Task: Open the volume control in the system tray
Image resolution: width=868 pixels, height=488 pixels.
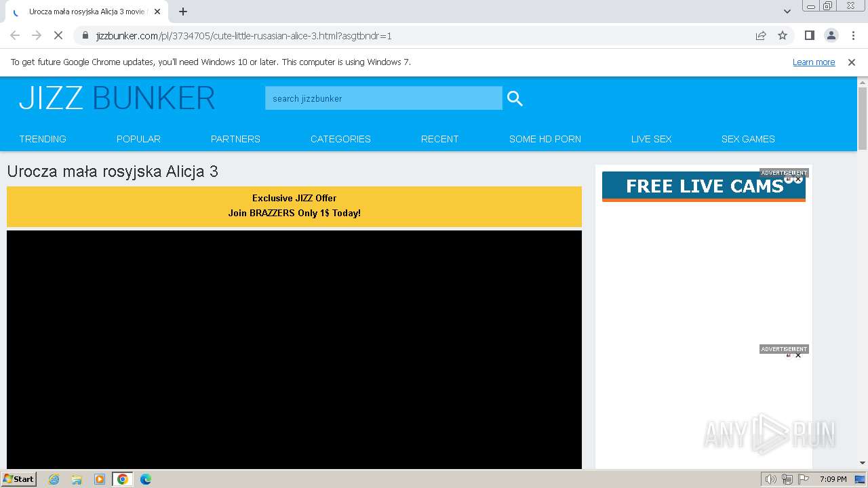Action: [770, 479]
